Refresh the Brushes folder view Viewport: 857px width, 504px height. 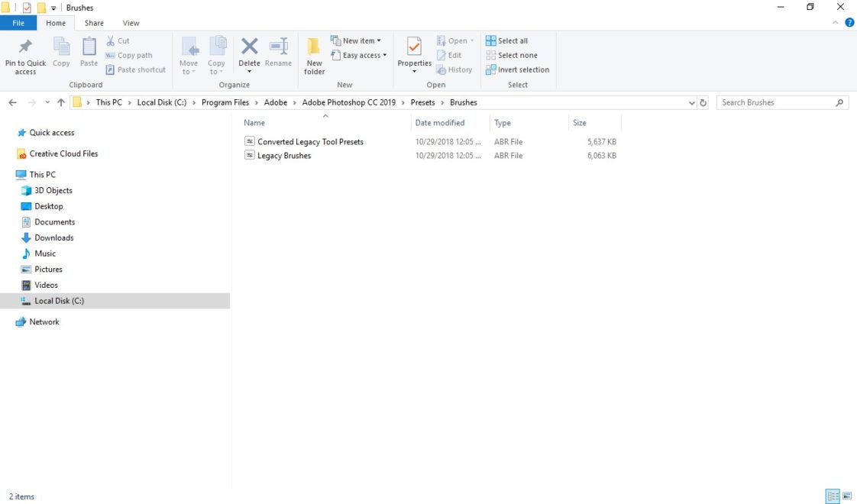[x=703, y=102]
